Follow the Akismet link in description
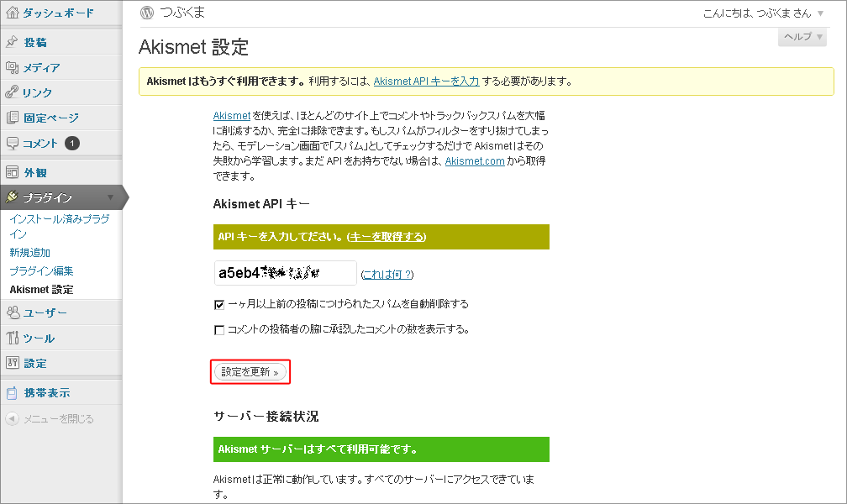This screenshot has width=847, height=504. 232,116
